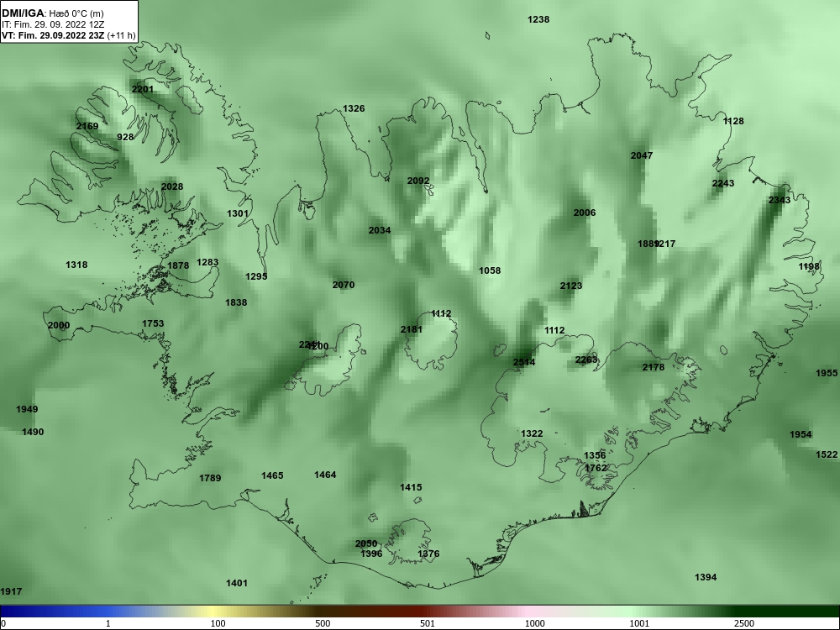Click the value 2000 on the western peninsula
Viewport: 840px width, 630px height.
[59, 325]
